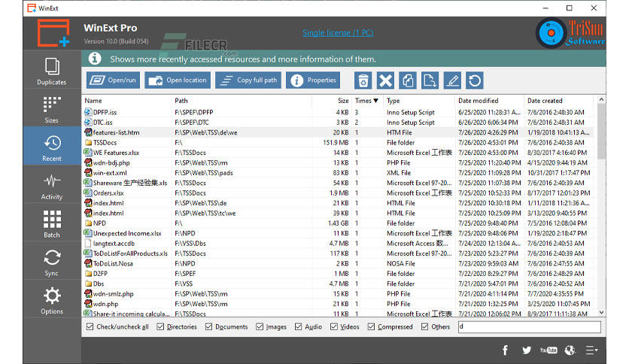
Task: Open the Twitter page icon
Action: [x=527, y=350]
